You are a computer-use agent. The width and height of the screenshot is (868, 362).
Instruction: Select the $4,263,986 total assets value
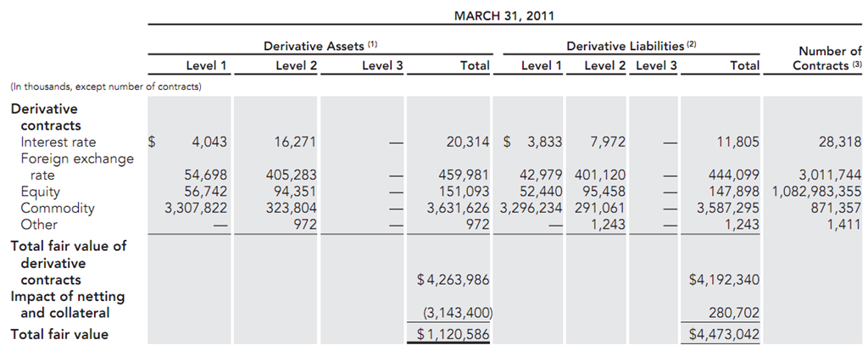(x=453, y=280)
